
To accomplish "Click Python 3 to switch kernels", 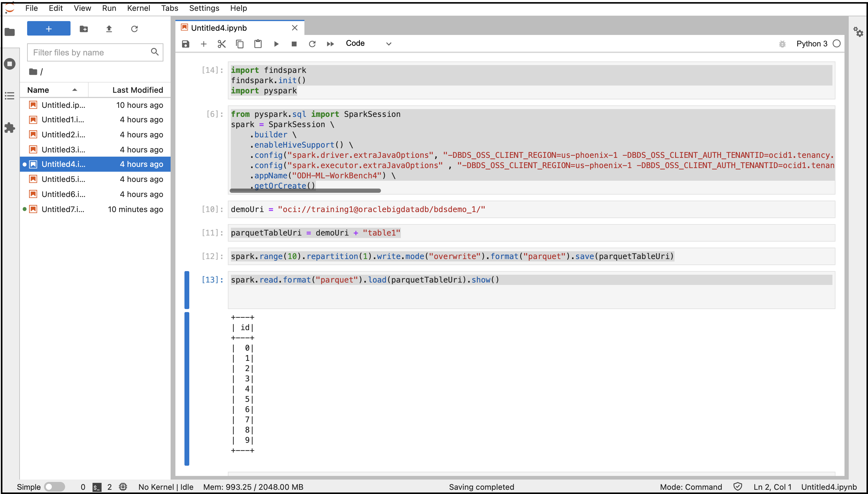I will click(813, 43).
